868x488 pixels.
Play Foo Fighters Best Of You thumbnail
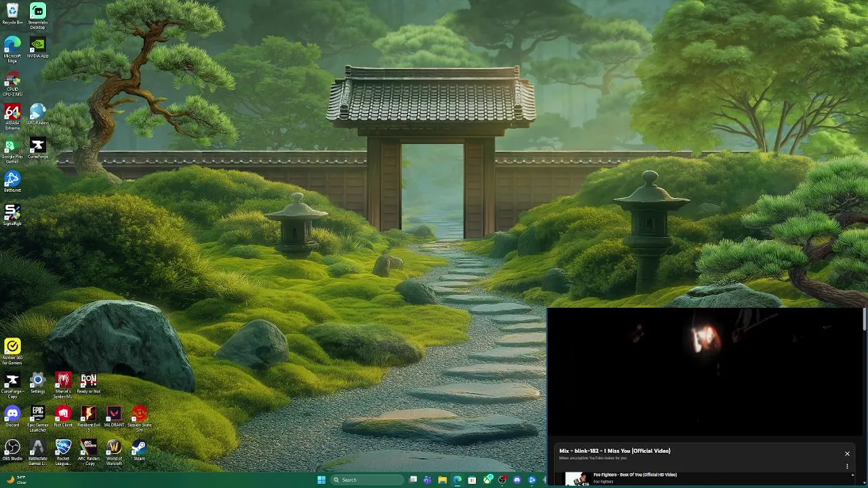[x=577, y=479]
